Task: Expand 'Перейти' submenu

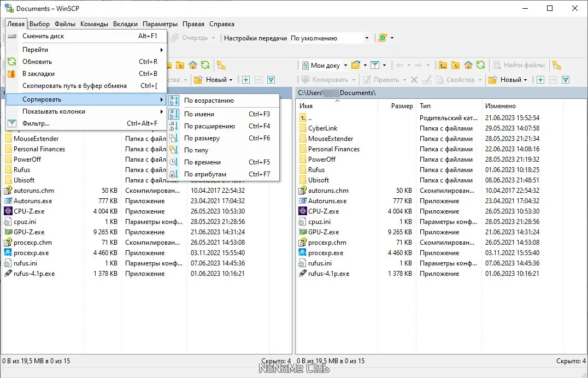Action: click(x=86, y=50)
